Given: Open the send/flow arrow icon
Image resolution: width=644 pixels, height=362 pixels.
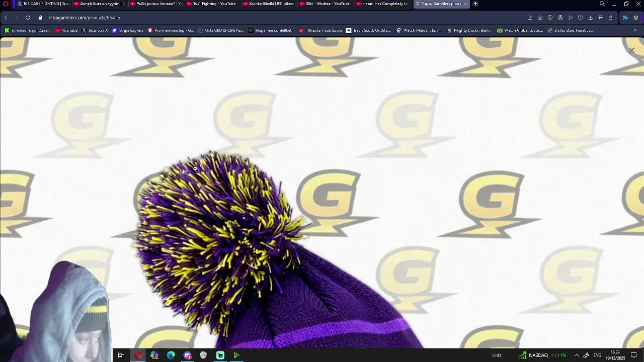Looking at the screenshot, I should coord(570,18).
